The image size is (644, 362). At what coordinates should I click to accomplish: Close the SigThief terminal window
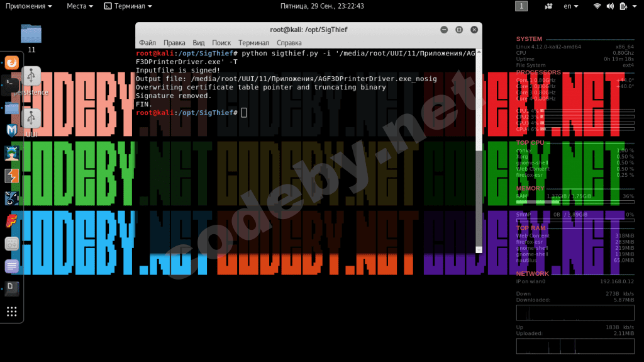tap(474, 30)
